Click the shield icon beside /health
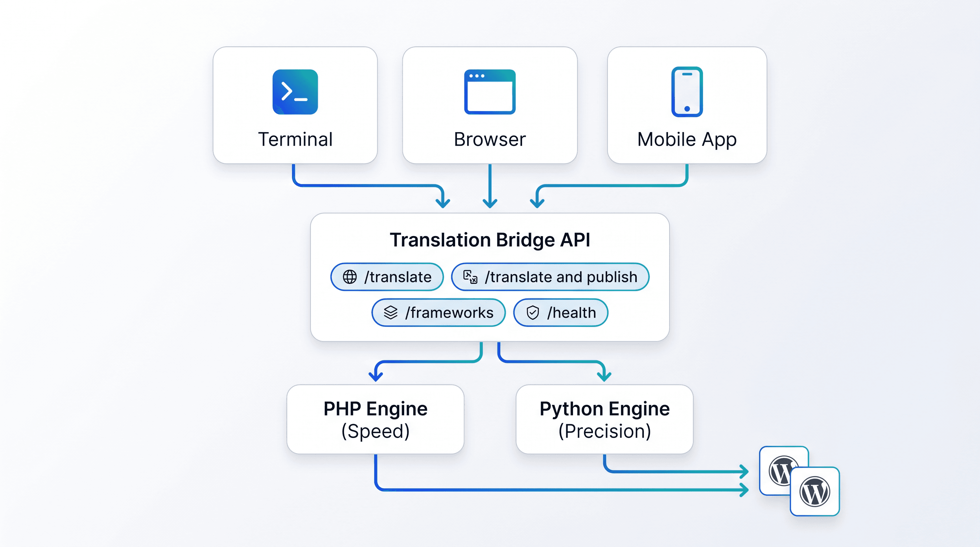Viewport: 980px width, 547px height. pos(533,313)
